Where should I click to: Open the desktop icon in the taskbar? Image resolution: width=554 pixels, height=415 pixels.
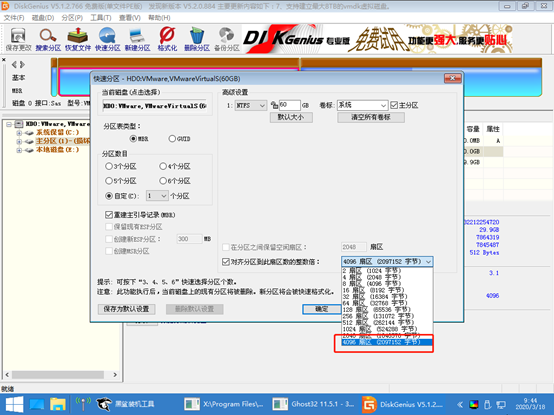coord(36,404)
